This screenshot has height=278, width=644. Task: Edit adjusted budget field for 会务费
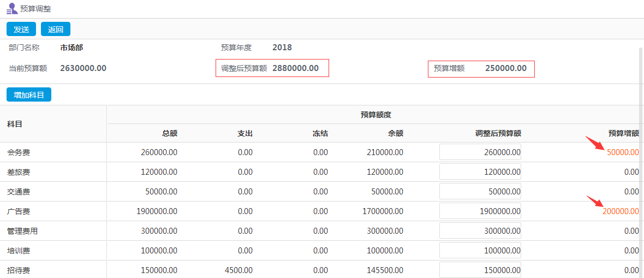pyautogui.click(x=480, y=152)
